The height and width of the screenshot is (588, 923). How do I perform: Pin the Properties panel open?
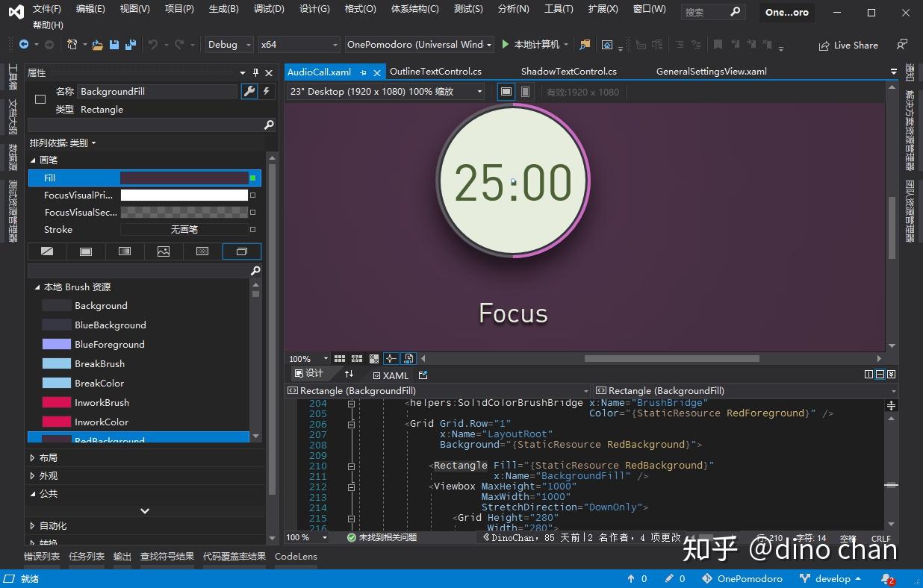tap(255, 72)
